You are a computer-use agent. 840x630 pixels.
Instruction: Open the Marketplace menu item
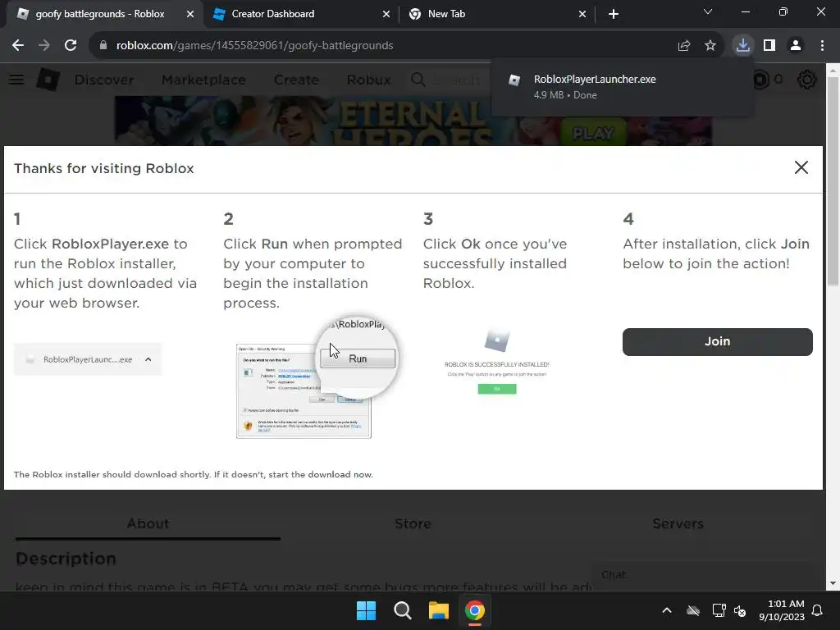(203, 80)
